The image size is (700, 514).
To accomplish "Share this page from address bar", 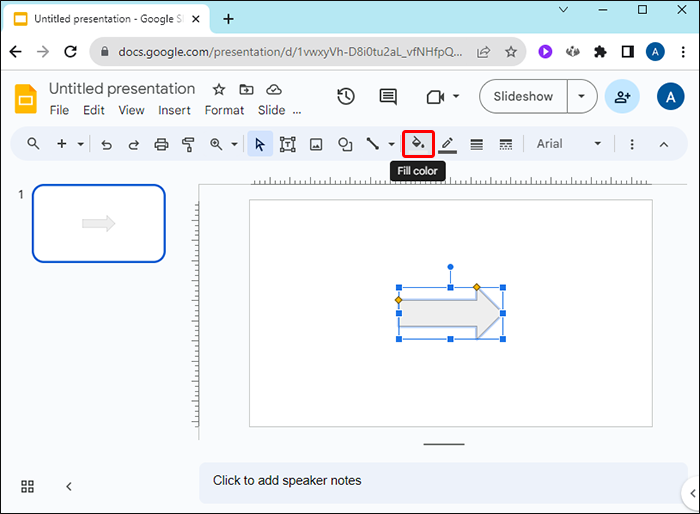I will 483,52.
